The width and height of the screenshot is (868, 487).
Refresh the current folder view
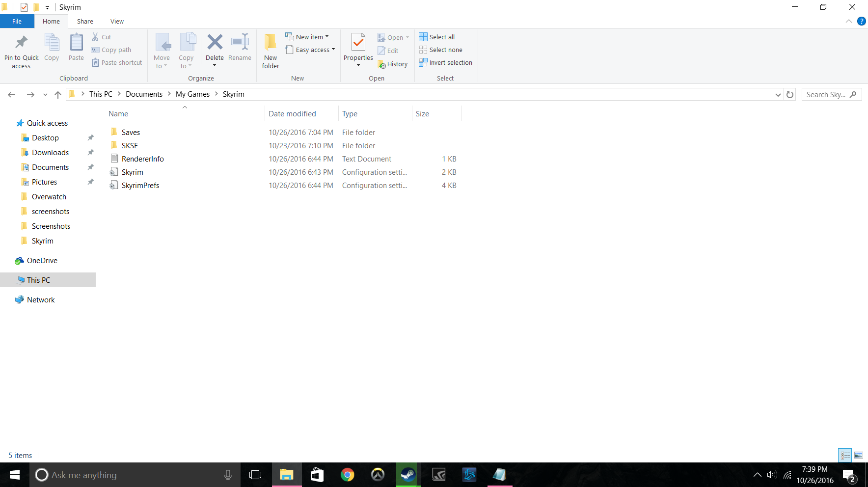click(790, 94)
